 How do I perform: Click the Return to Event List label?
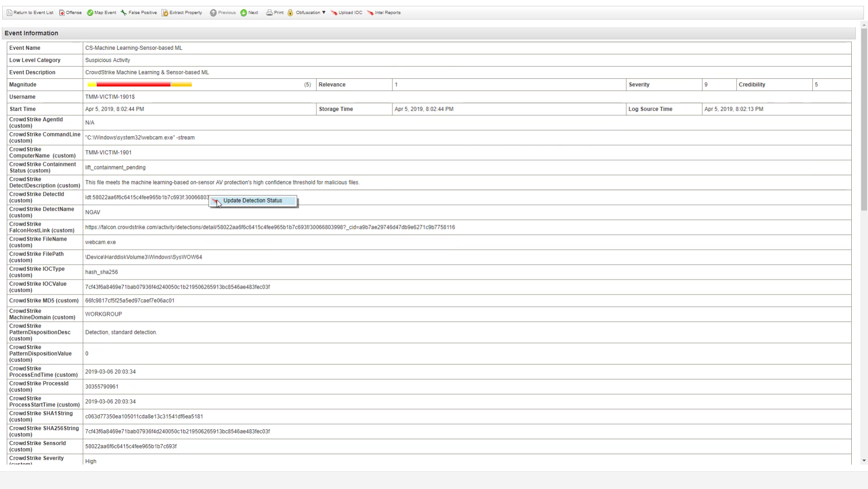coord(33,13)
